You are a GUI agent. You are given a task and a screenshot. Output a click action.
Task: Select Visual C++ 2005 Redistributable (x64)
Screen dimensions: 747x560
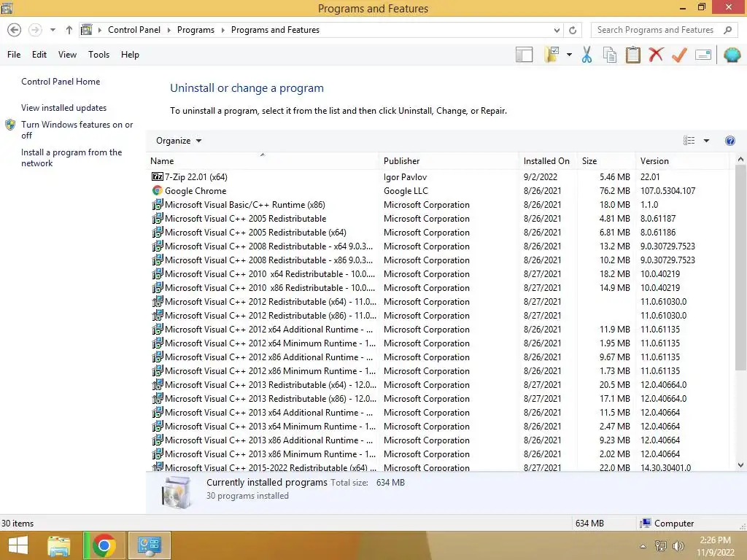(x=438, y=233)
